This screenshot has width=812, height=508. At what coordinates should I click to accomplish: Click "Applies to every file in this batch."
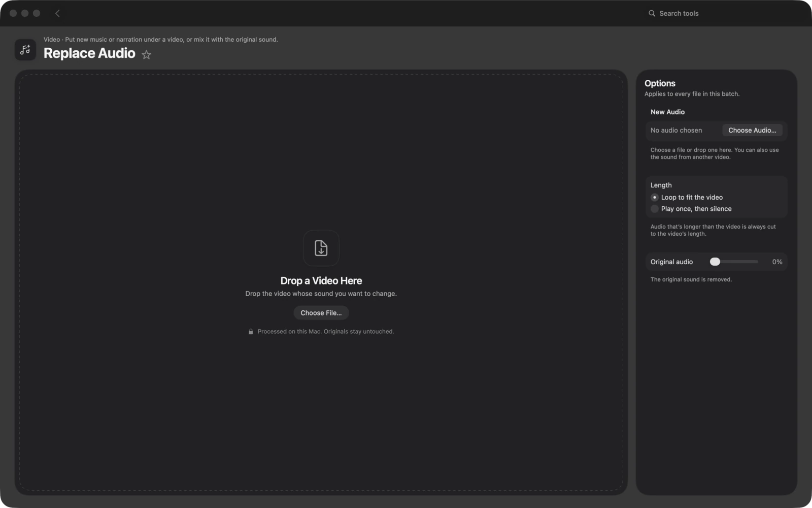692,94
